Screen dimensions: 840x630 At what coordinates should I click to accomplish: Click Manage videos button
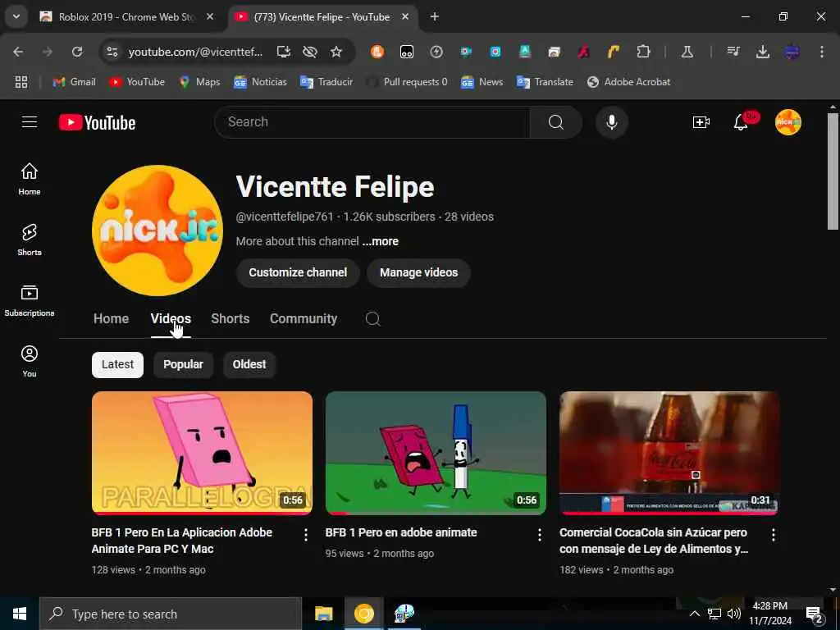pos(419,272)
